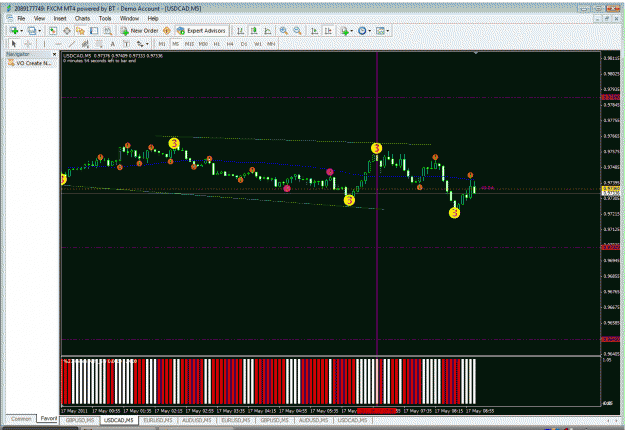Switch timeframe to M15
This screenshot has width=625, height=430.
[189, 44]
